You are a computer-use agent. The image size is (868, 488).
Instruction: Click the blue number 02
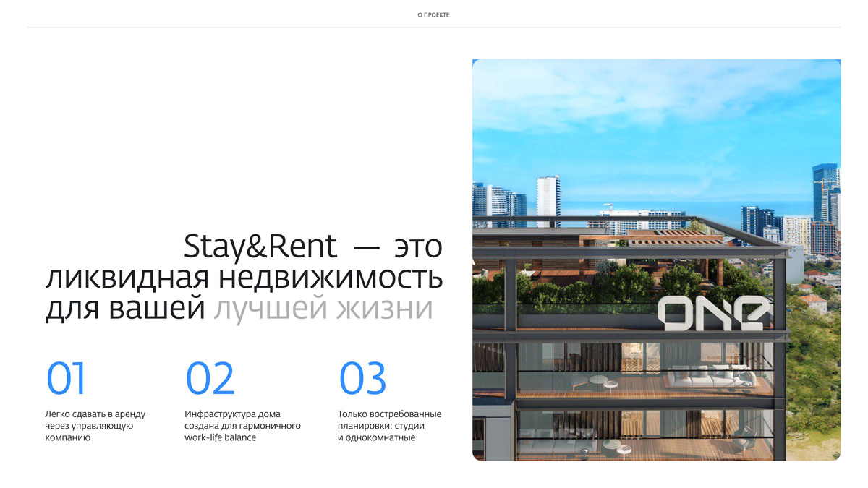[210, 377]
